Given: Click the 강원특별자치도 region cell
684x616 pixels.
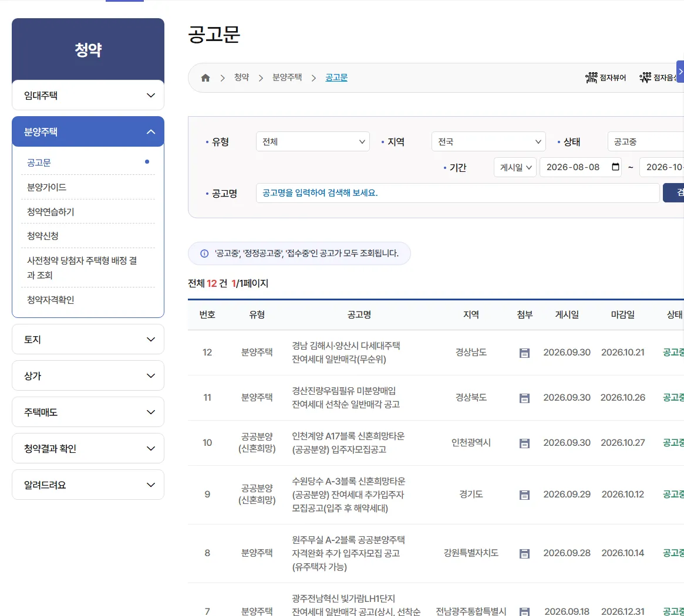Looking at the screenshot, I should pyautogui.click(x=471, y=553).
